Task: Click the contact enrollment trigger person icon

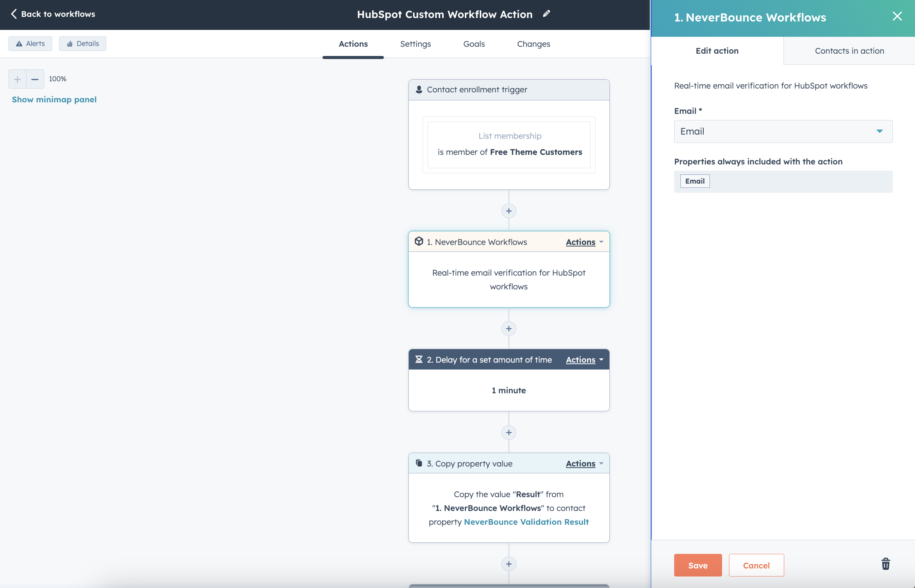Action: pyautogui.click(x=419, y=89)
